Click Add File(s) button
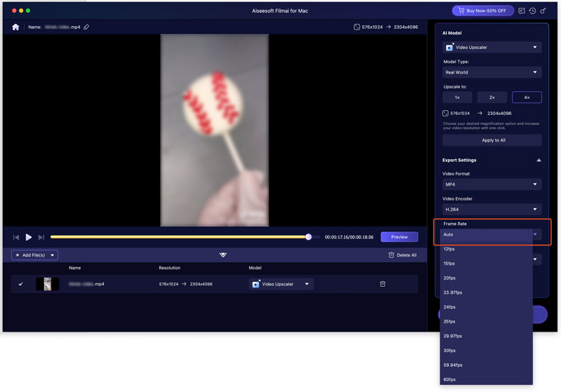Screen dimensions: 561x392 30,255
